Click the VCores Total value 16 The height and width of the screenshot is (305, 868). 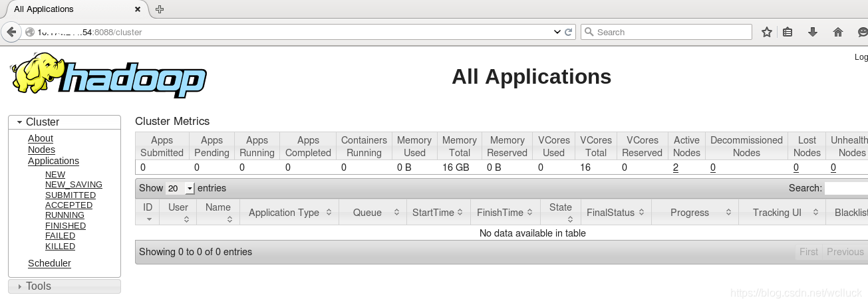585,167
